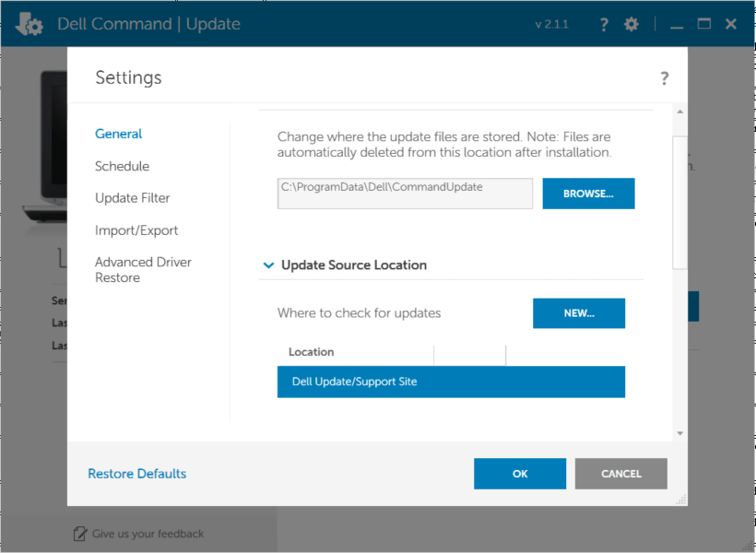Click NEW to add an update source

pyautogui.click(x=579, y=312)
